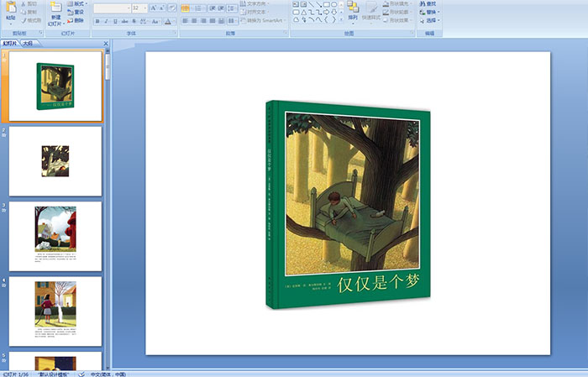Choose the left brace shape
The height and width of the screenshot is (377, 588).
click(326, 19)
